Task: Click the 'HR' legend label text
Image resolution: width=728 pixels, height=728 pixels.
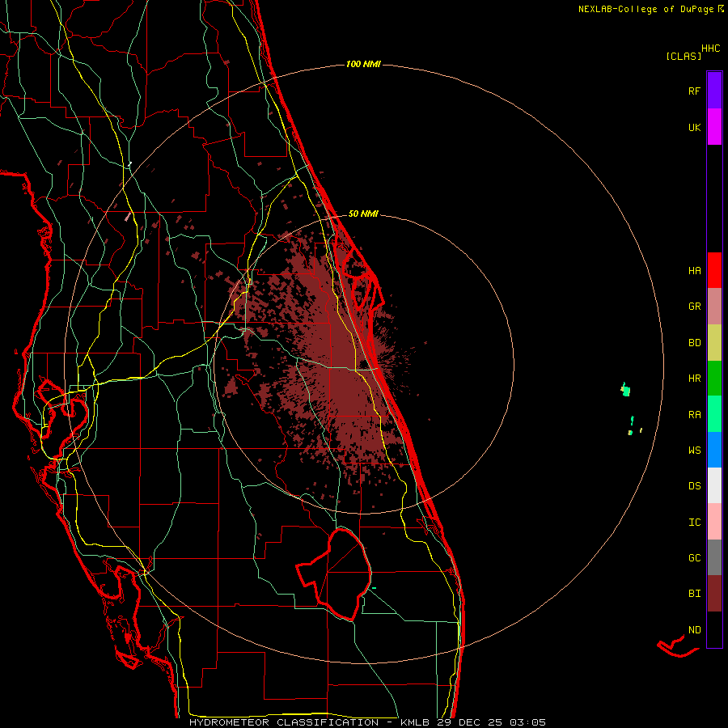Action: tap(694, 379)
